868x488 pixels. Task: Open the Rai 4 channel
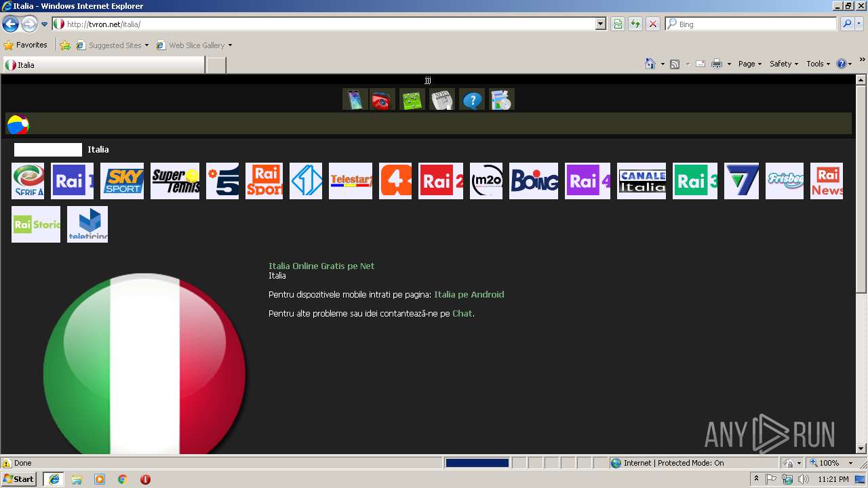coord(587,181)
